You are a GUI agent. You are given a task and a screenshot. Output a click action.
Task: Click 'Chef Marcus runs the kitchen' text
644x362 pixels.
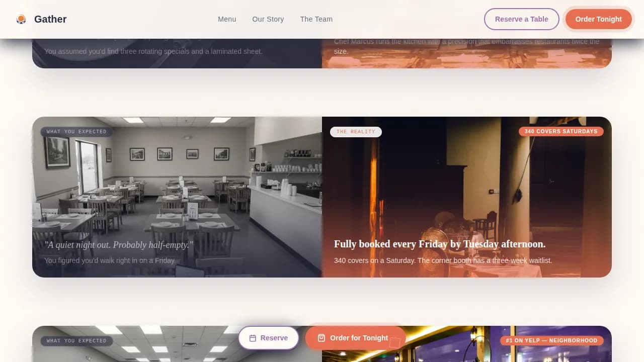coord(467,46)
